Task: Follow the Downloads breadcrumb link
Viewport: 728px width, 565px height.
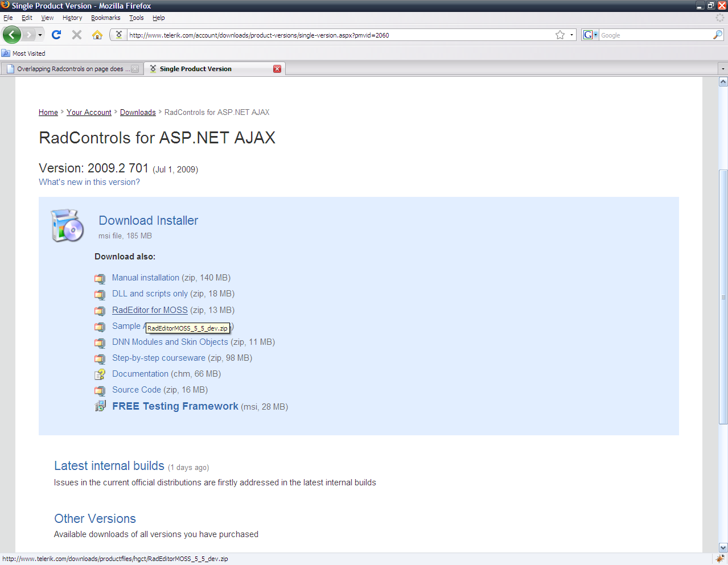Action: tap(138, 112)
